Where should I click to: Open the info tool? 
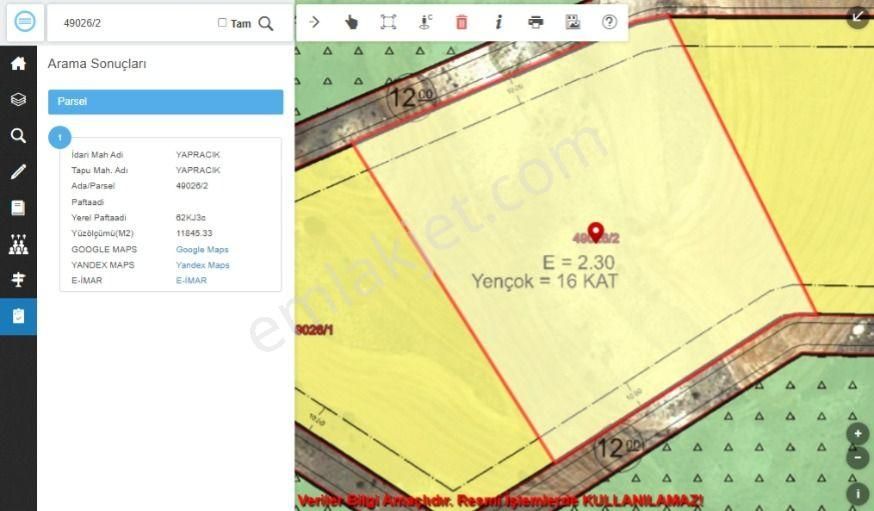click(x=498, y=22)
